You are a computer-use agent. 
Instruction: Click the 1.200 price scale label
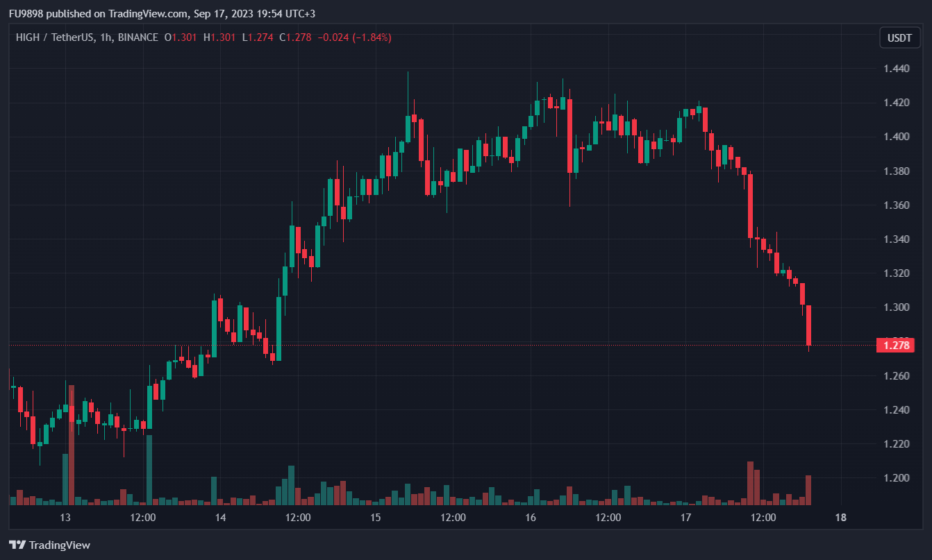pyautogui.click(x=897, y=477)
